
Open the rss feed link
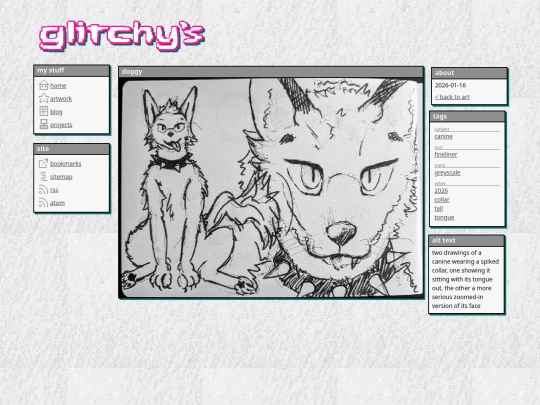[x=54, y=190]
